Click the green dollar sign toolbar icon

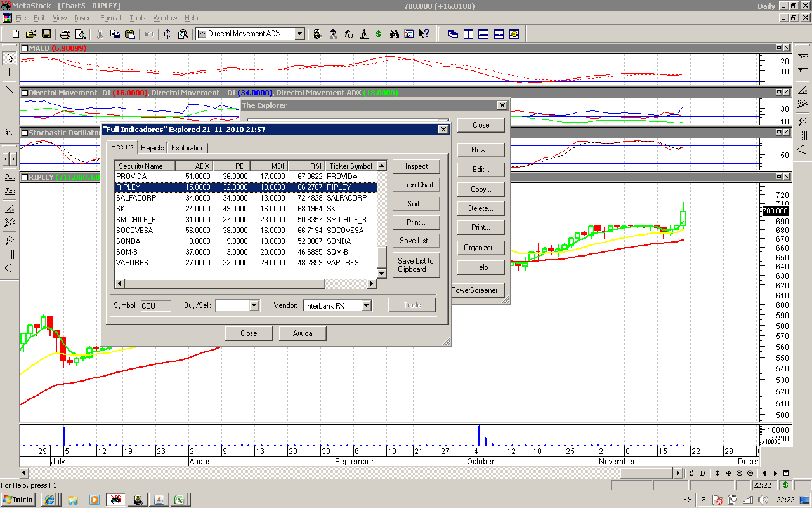coord(378,34)
